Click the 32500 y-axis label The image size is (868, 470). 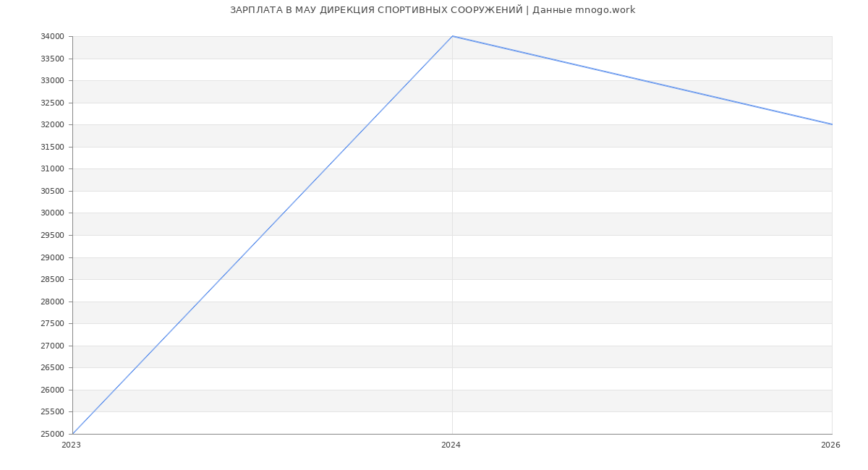coord(52,103)
